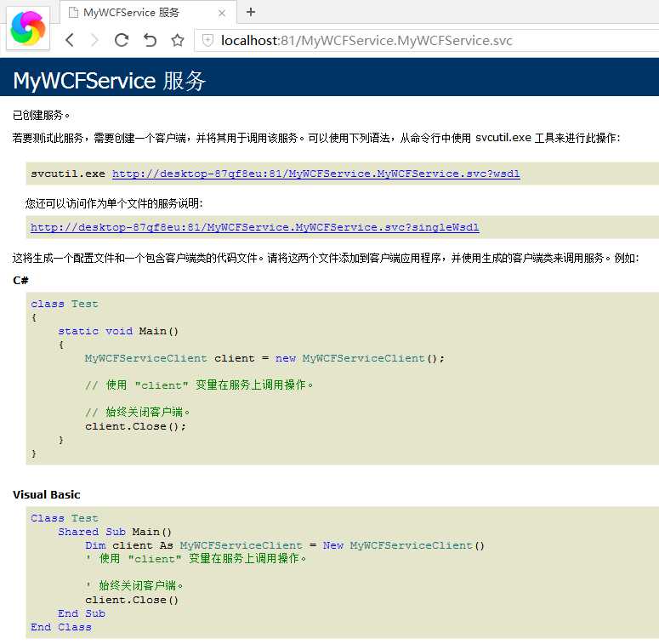Open the svc?singleWsdl link
The image size is (659, 644).
pyautogui.click(x=255, y=227)
